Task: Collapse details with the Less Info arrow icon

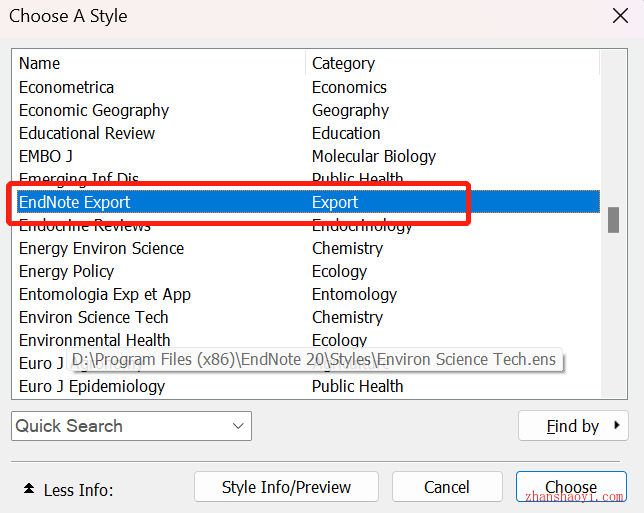Action: point(29,488)
